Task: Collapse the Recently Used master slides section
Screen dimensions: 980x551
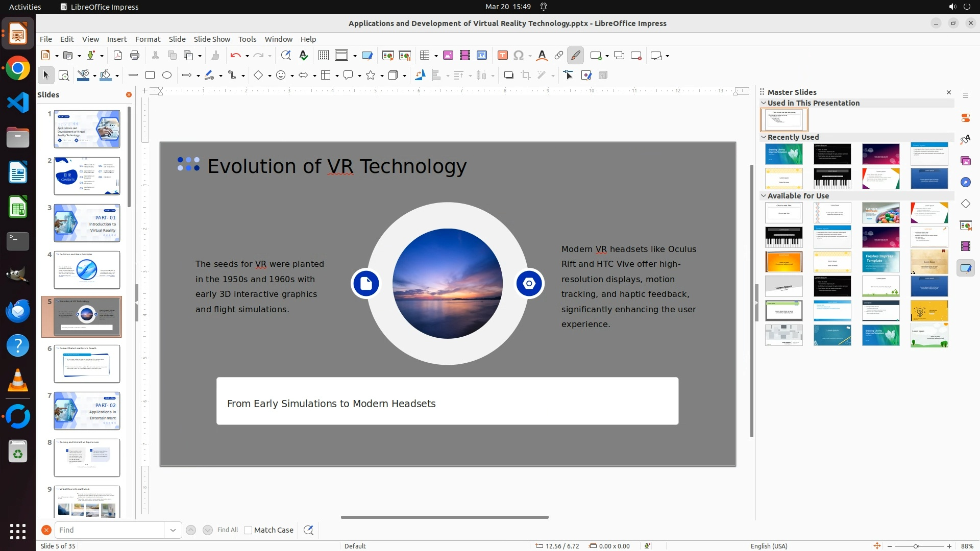Action: [x=764, y=137]
